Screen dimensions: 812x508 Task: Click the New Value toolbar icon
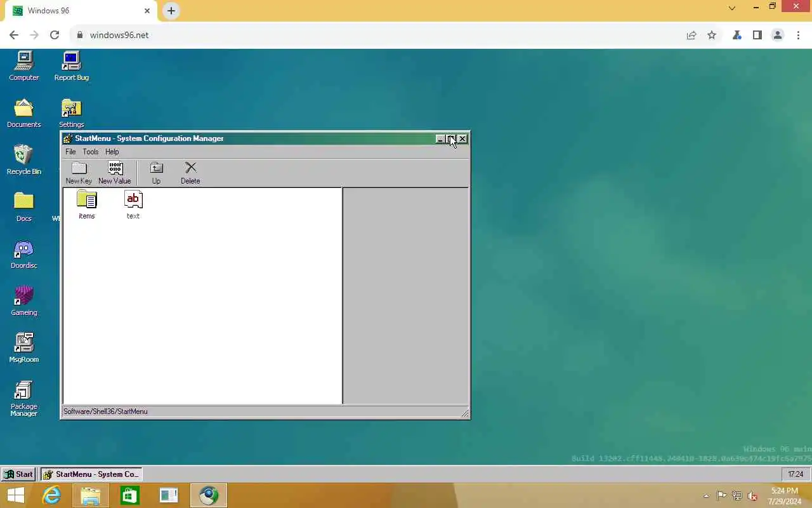[x=115, y=173]
